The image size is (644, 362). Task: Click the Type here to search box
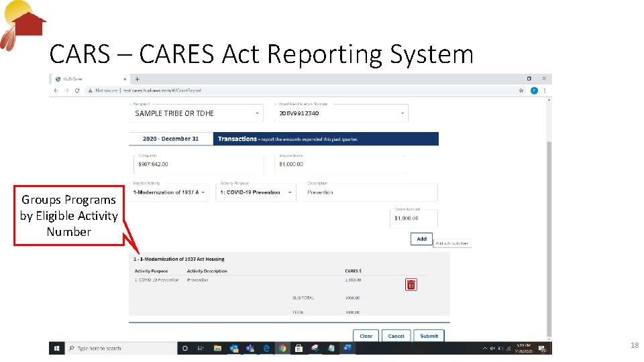121,348
